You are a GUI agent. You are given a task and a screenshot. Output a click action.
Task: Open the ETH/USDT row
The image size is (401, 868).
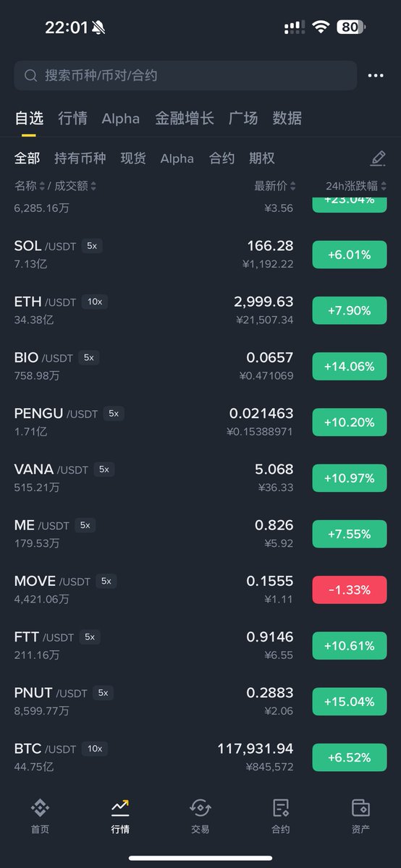pos(200,310)
